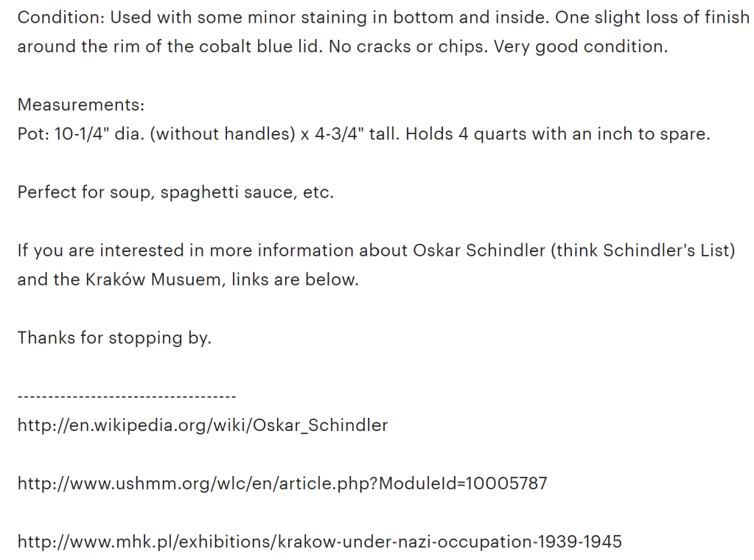Click the dashed separator line
The width and height of the screenshot is (754, 560).
coord(126,397)
